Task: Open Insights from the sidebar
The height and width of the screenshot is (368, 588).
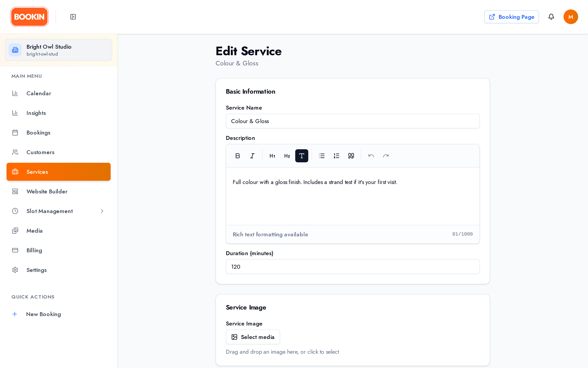Action: coord(59,113)
